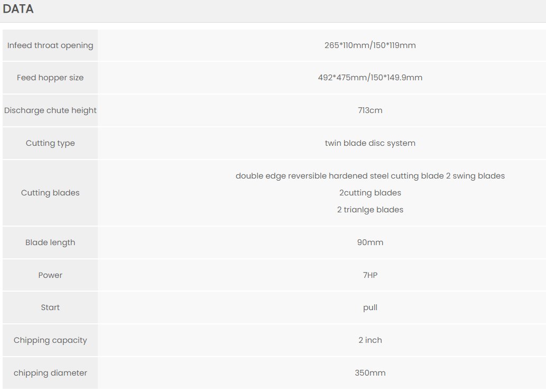Click the '2 trianlge blades' text line

point(370,210)
